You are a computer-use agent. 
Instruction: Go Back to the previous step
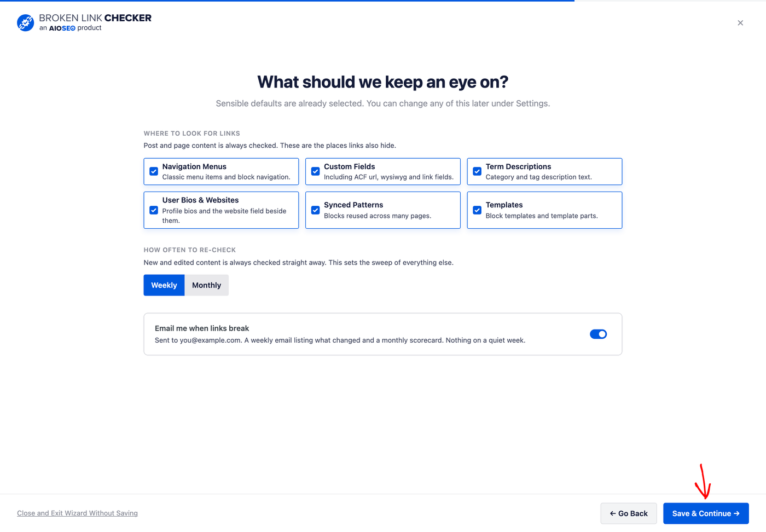(629, 513)
